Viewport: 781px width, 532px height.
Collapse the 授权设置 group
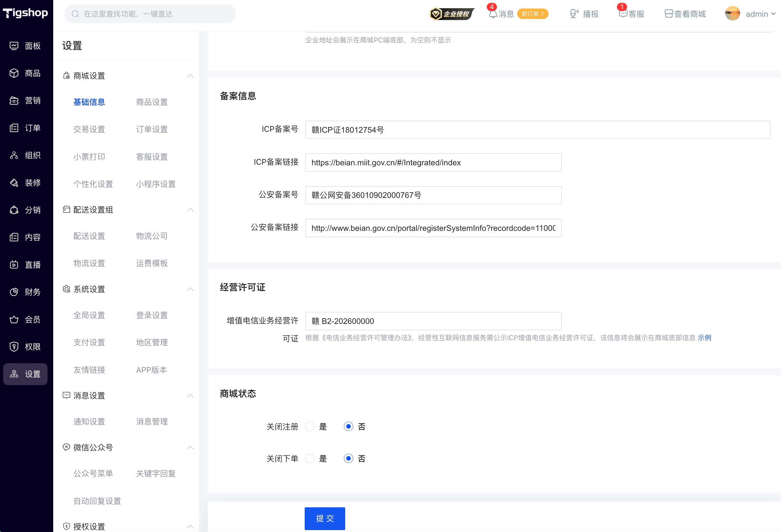click(190, 526)
